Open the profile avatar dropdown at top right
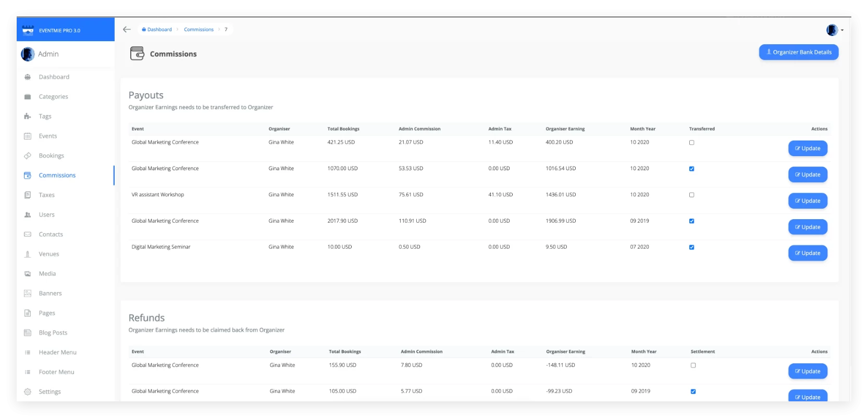Viewport: 868px width, 418px height. pos(834,30)
